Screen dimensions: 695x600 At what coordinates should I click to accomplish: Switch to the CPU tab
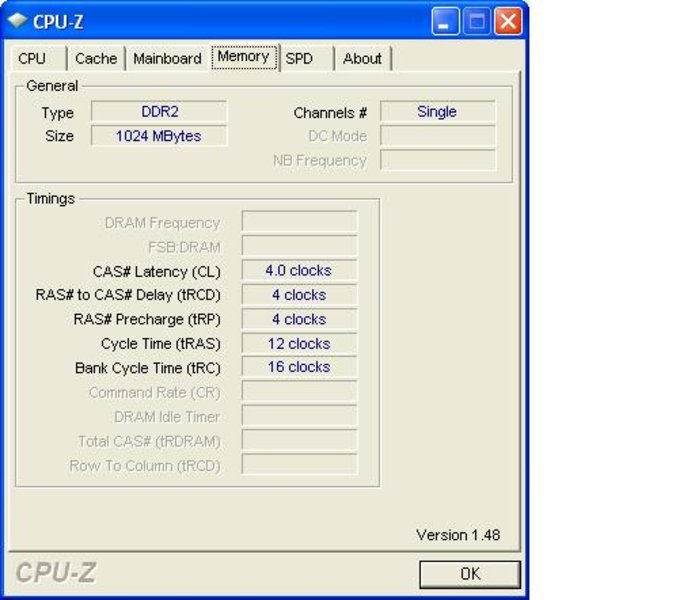(x=37, y=58)
